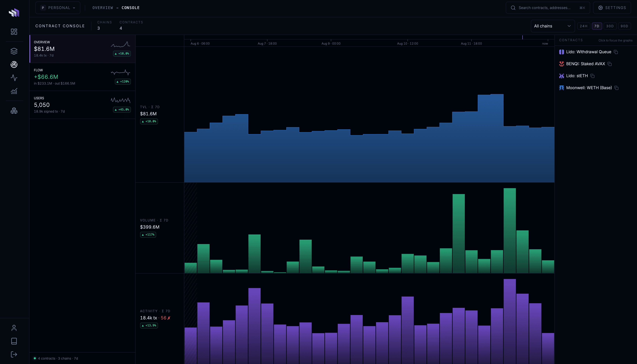Switch to the Users 5,050 card

click(83, 105)
